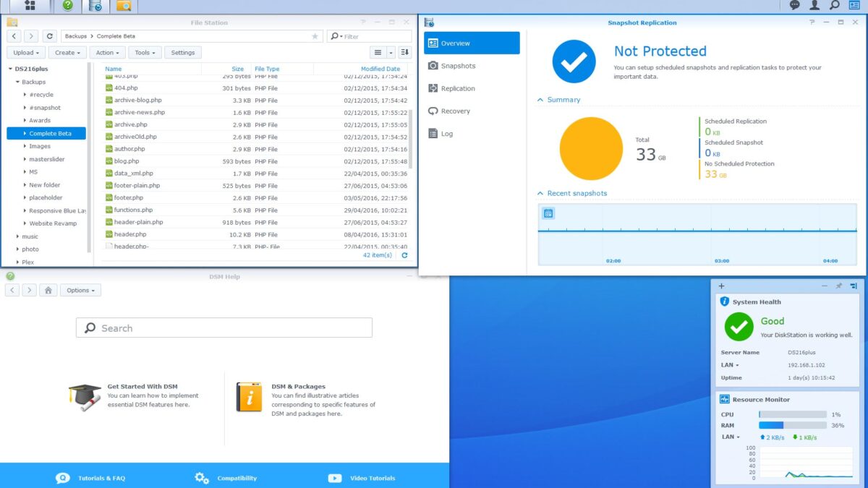
Task: Dock the widget panel to side
Action: tap(854, 286)
